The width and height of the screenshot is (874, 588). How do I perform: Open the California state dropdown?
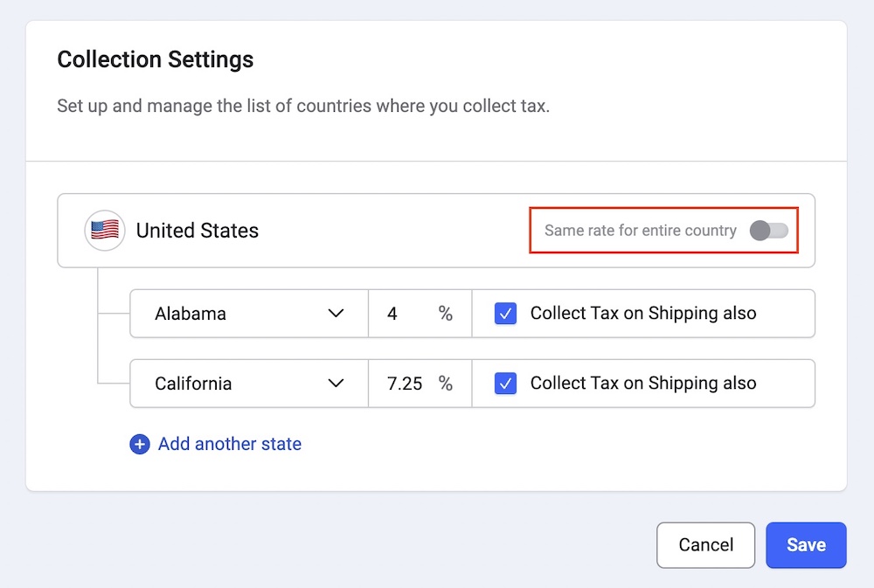click(248, 383)
